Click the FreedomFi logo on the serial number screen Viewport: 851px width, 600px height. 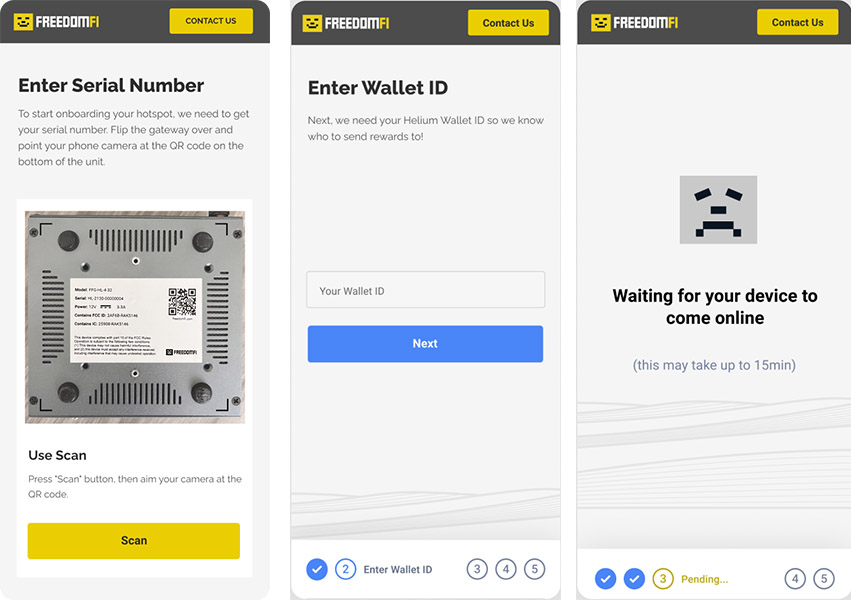56,22
